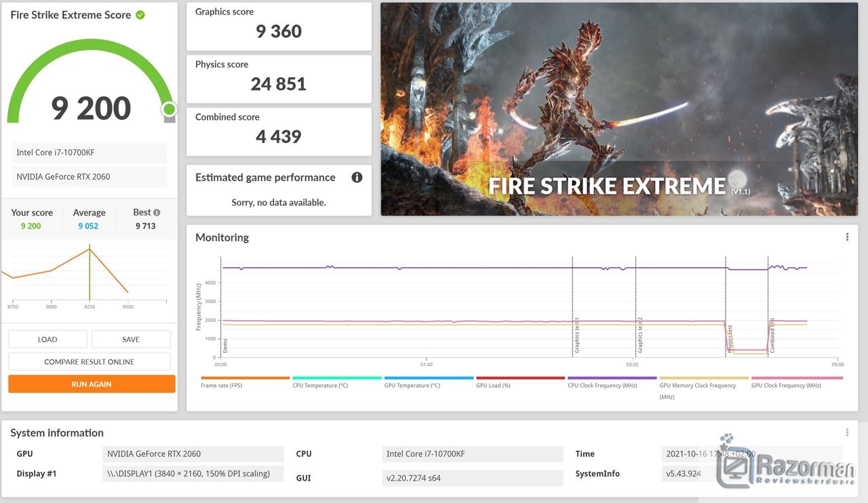Click the Physics score value 24 851
This screenshot has height=503, width=868.
279,84
